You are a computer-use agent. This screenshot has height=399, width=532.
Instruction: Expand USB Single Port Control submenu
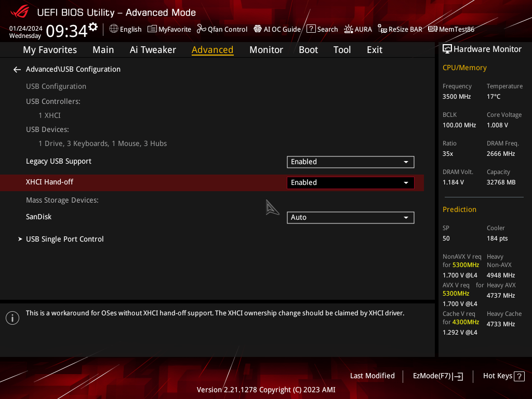(x=65, y=239)
